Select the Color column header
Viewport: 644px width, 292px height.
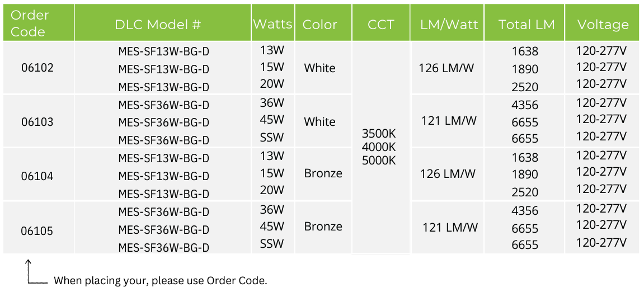tap(323, 22)
